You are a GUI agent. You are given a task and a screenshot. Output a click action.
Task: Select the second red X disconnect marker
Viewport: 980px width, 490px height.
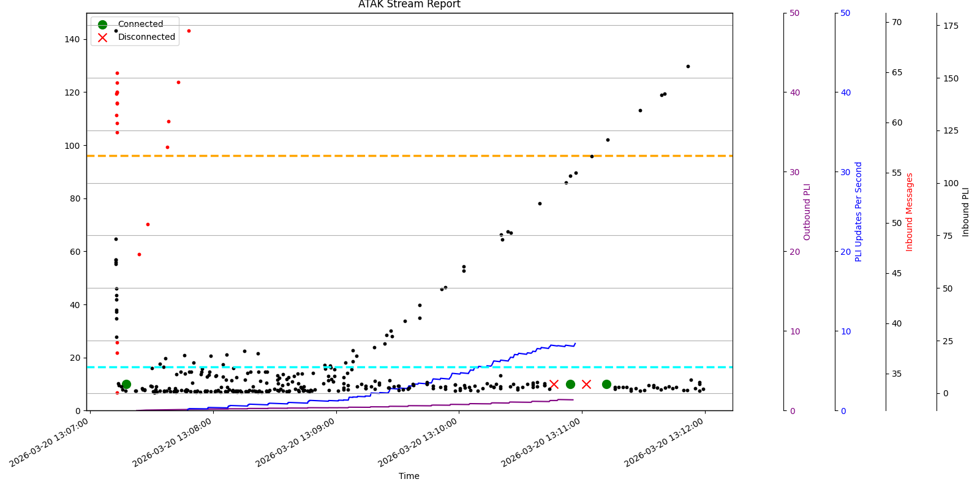[x=586, y=384]
